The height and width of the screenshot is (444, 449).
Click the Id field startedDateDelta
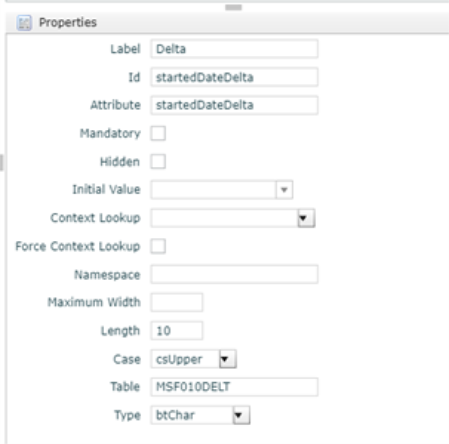(234, 77)
